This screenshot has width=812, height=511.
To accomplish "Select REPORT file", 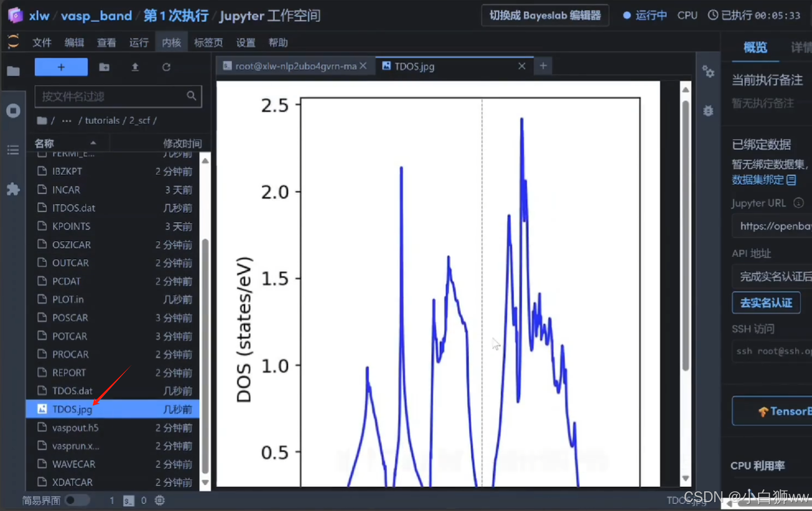I will click(x=113, y=373).
